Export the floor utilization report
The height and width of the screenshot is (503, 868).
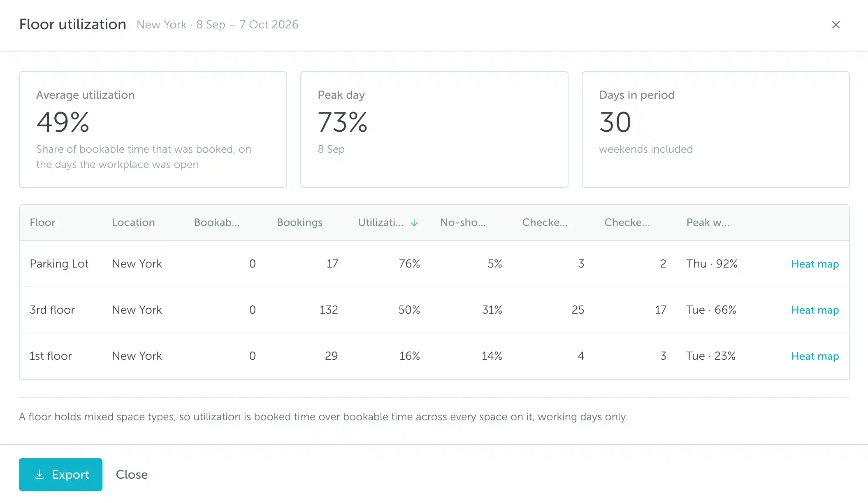[x=60, y=474]
